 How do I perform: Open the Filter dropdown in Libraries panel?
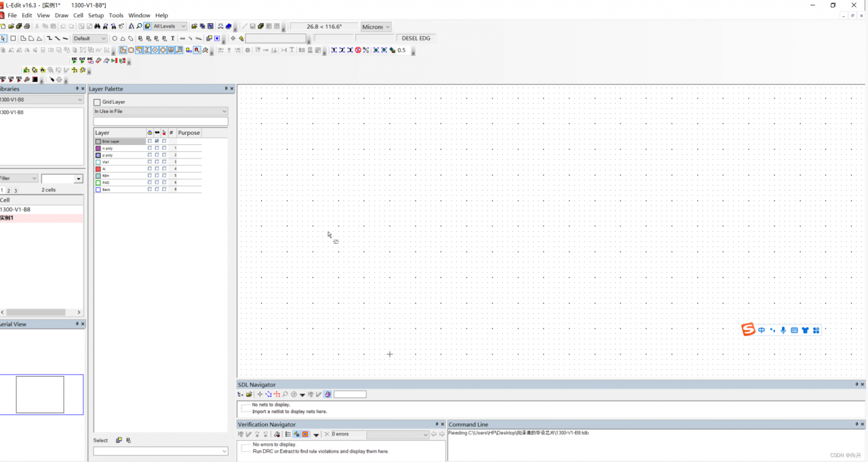19,178
